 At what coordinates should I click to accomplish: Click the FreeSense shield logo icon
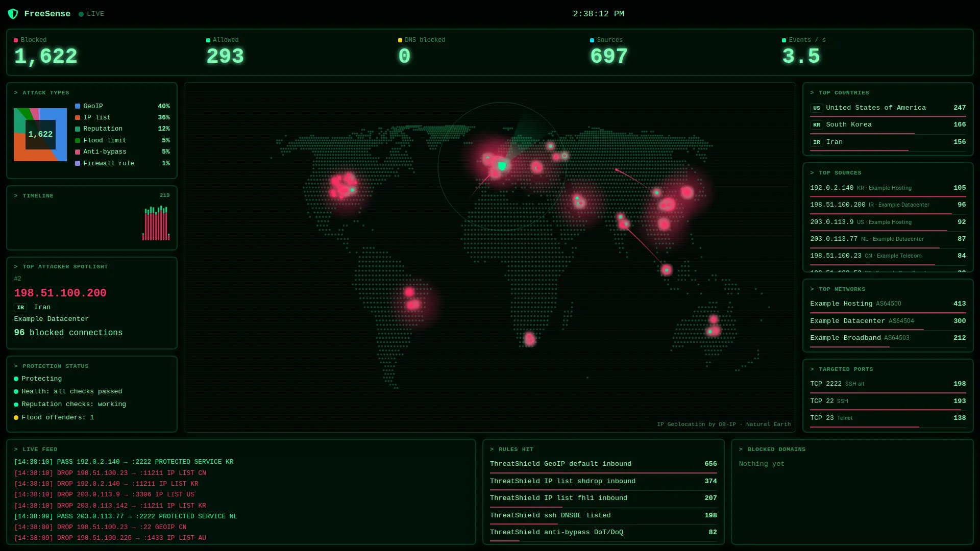click(x=13, y=14)
